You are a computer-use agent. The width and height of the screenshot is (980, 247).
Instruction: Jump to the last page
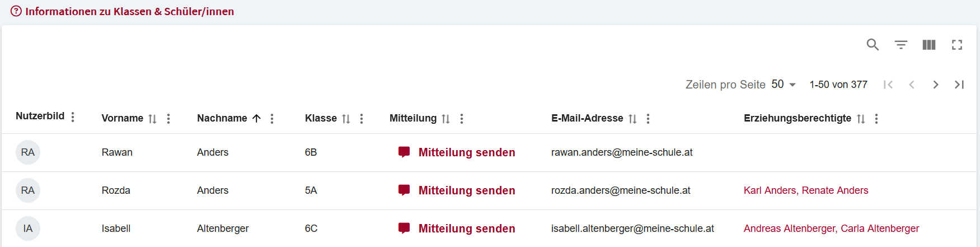pos(959,85)
